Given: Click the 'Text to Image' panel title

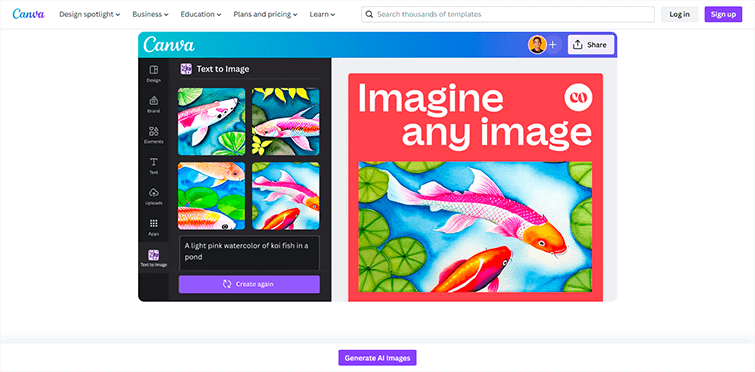Looking at the screenshot, I should coord(223,69).
